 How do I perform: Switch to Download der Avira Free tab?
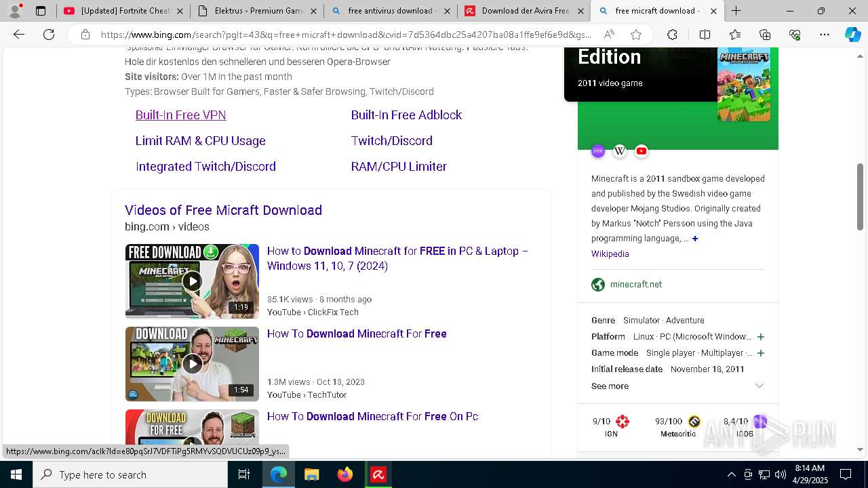pyautogui.click(x=524, y=11)
